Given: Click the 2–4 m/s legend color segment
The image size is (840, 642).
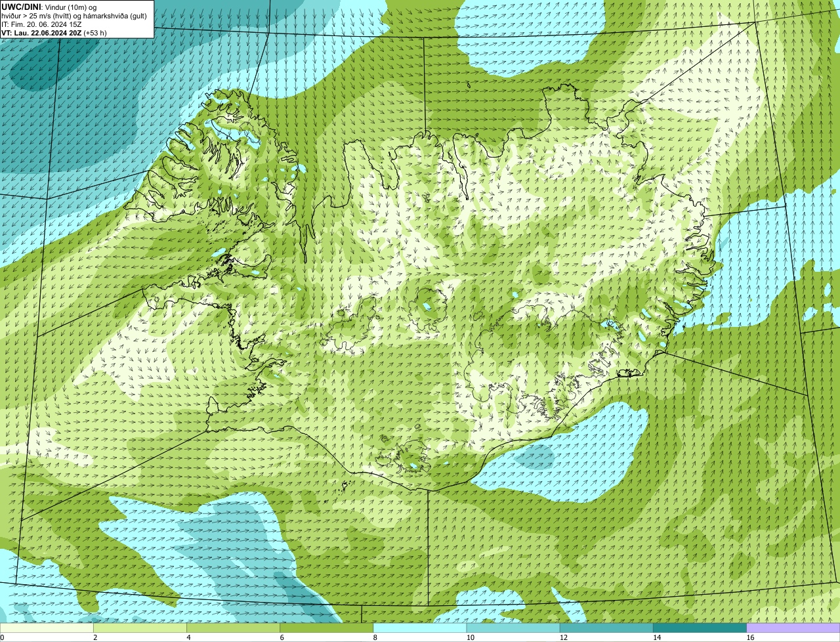Looking at the screenshot, I should (140, 628).
